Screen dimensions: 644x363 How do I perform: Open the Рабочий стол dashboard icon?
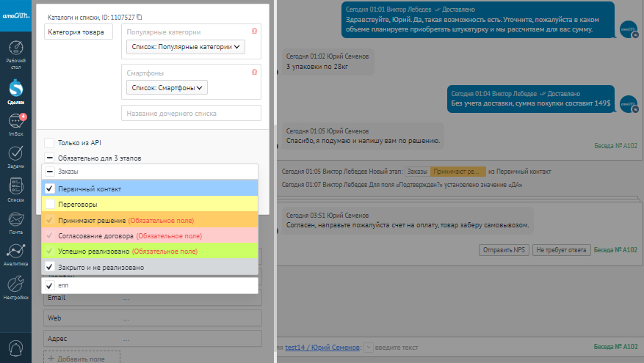pos(15,55)
